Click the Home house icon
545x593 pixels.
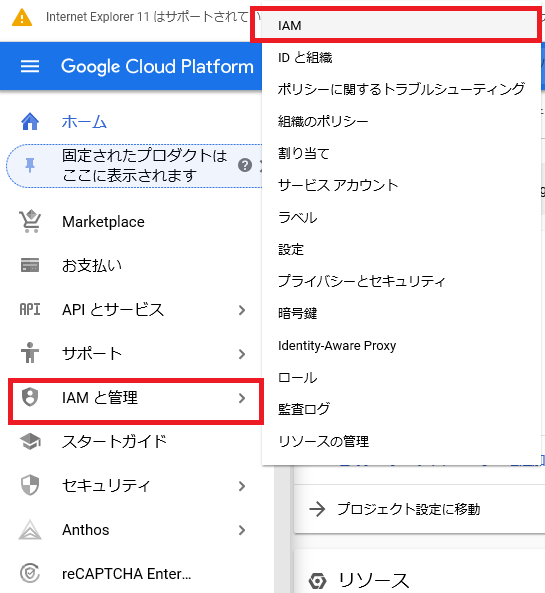click(30, 121)
